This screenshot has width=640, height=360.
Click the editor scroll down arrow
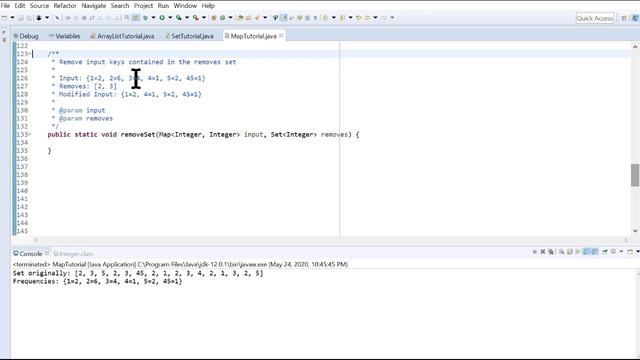point(635,231)
